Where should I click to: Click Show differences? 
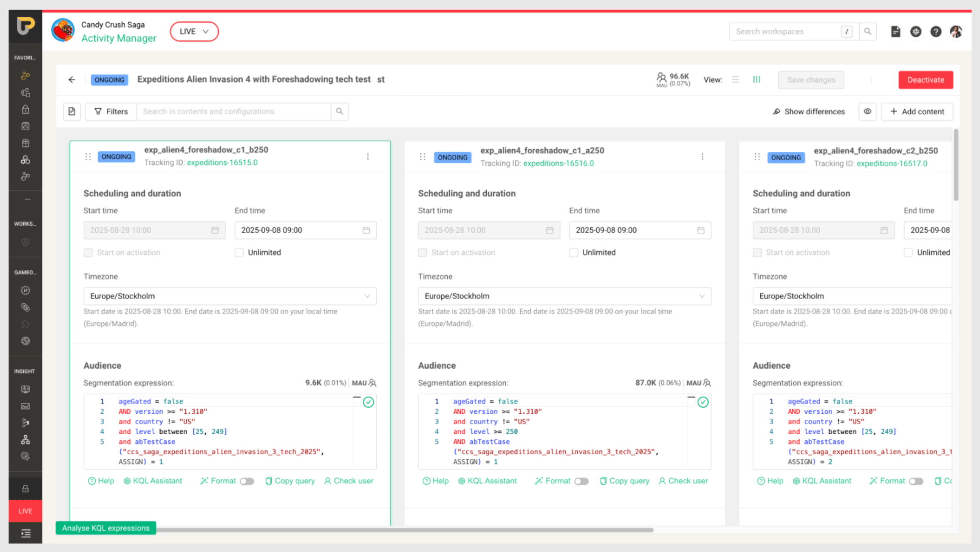pyautogui.click(x=809, y=112)
